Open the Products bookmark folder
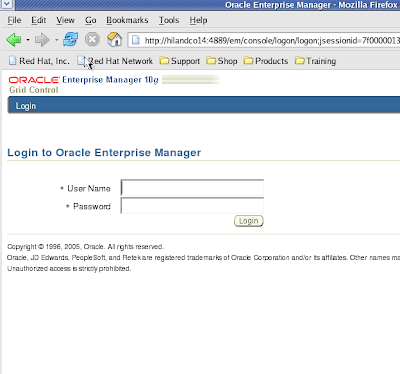Screen dimensions: 400x374 (266, 61)
